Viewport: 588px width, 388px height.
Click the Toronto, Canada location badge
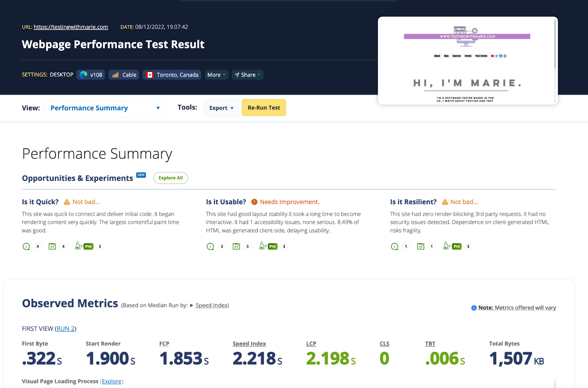click(172, 75)
